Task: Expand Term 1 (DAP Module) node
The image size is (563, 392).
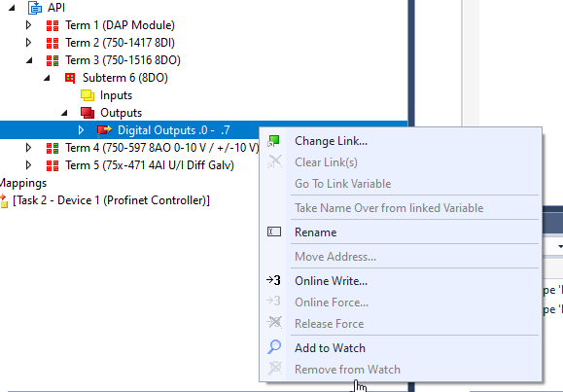Action: pos(29,25)
